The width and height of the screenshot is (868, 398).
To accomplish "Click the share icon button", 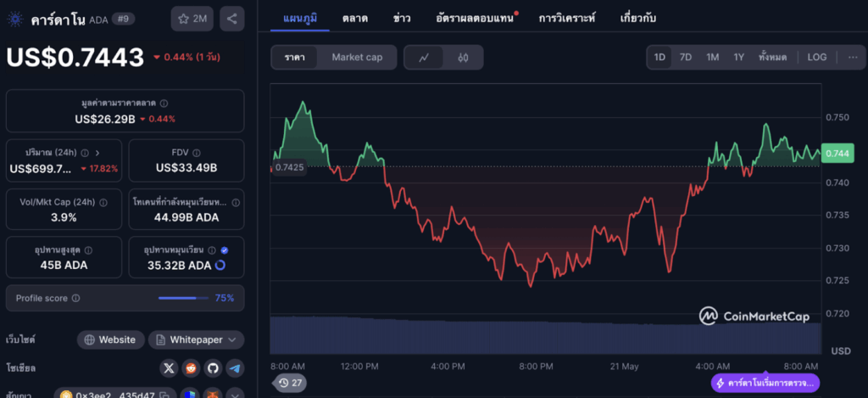I will tap(232, 19).
